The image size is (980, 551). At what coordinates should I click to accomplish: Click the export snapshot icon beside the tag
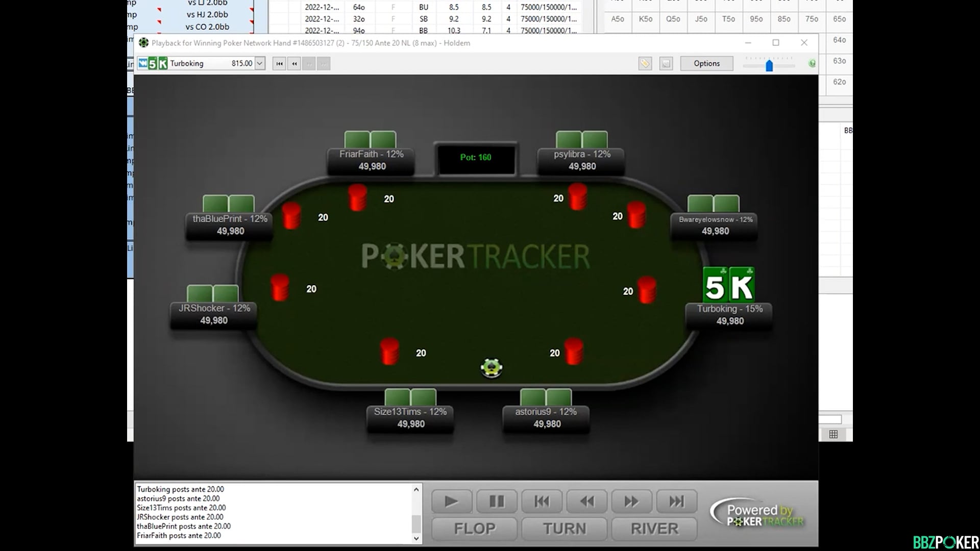click(665, 63)
